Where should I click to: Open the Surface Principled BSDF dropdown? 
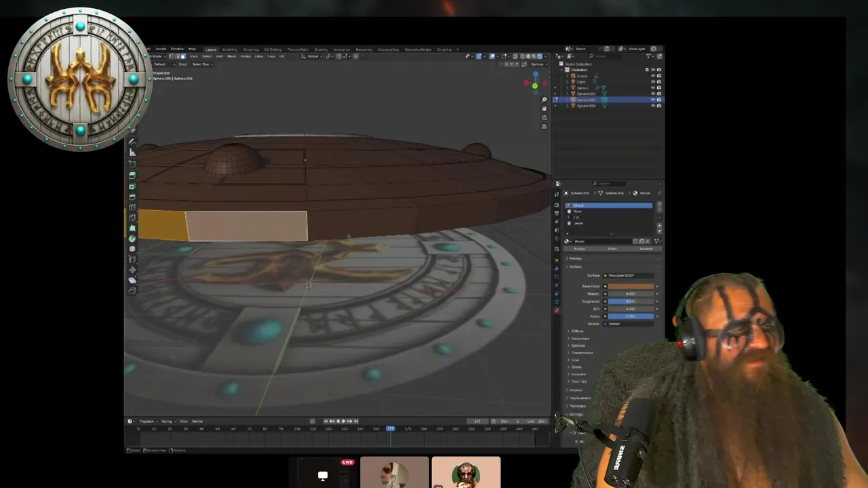click(x=628, y=275)
